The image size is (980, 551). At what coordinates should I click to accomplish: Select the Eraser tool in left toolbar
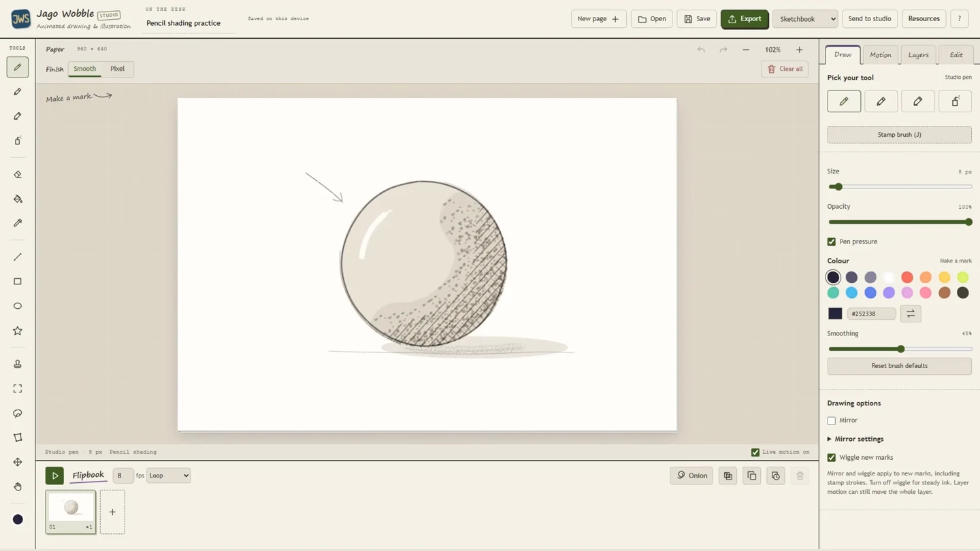point(18,175)
